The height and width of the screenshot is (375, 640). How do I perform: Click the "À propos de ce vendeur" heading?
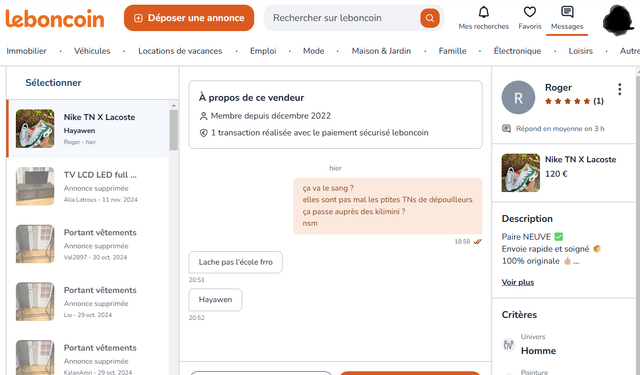click(x=251, y=98)
